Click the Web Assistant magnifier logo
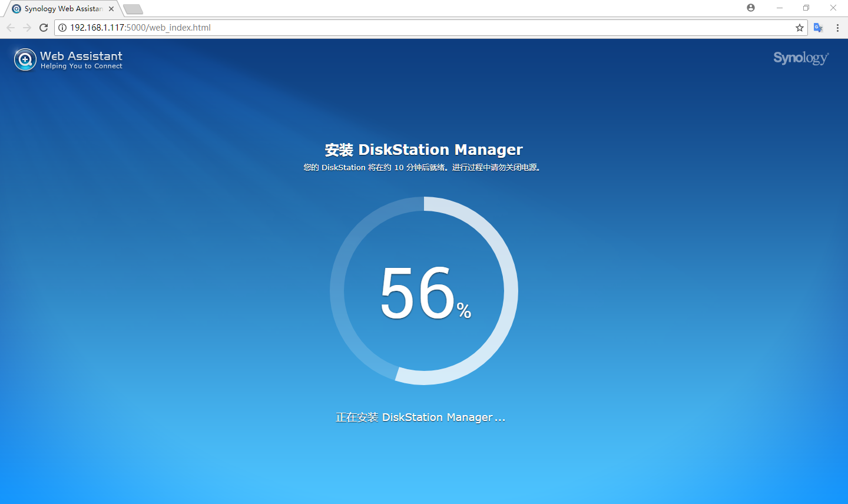The image size is (848, 504). pyautogui.click(x=25, y=59)
